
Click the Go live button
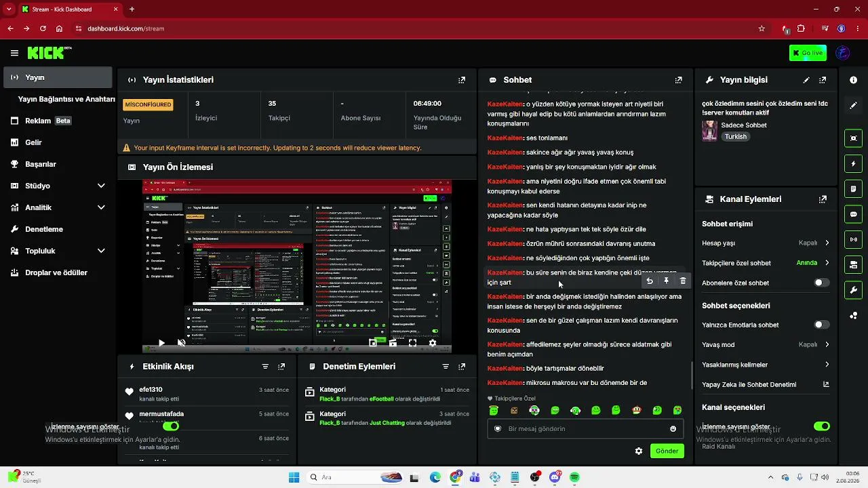pos(808,53)
